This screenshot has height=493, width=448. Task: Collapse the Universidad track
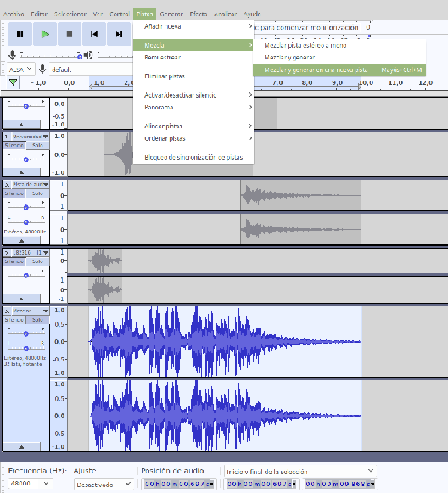tap(21, 172)
